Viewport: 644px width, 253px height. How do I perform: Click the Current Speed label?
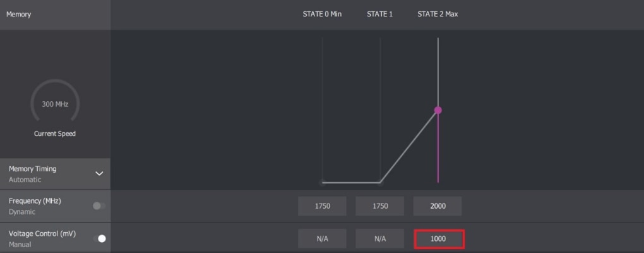(x=55, y=133)
